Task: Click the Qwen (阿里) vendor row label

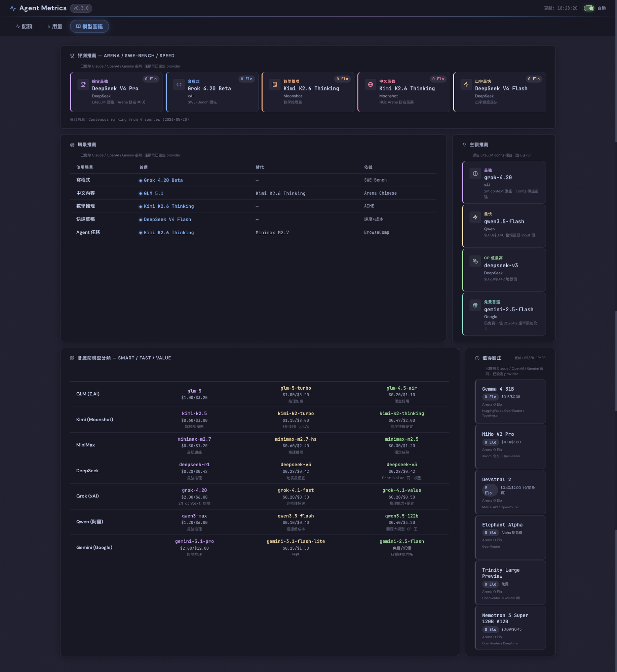Action: point(90,522)
